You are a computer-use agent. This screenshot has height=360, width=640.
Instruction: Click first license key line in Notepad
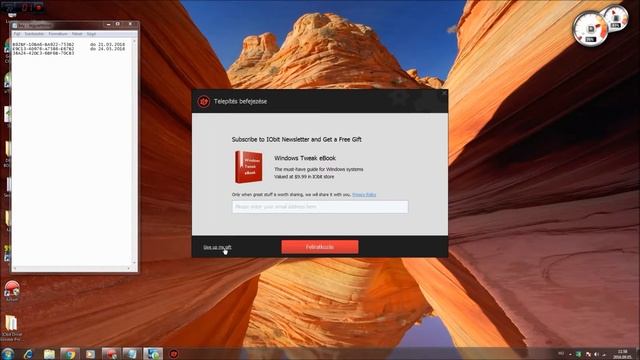tap(43, 44)
